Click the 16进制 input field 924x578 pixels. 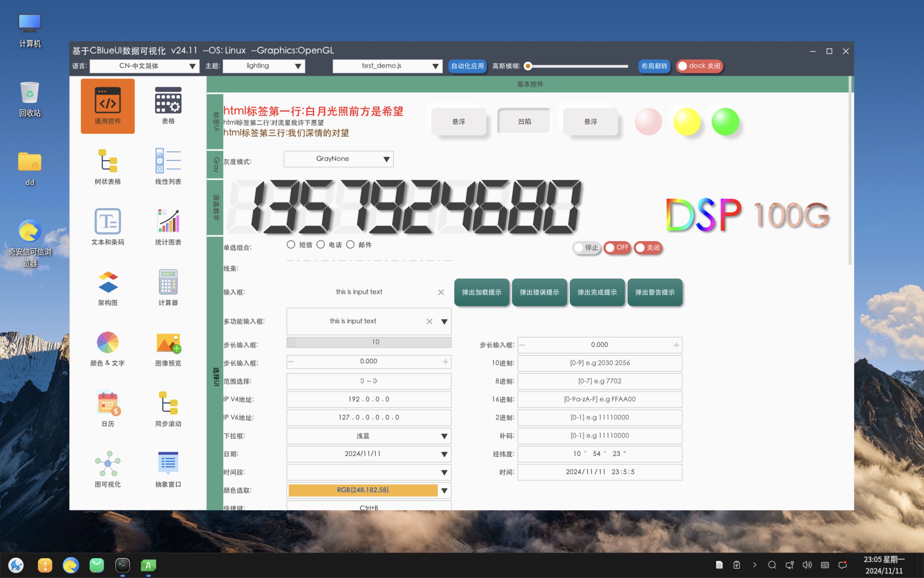tap(599, 399)
